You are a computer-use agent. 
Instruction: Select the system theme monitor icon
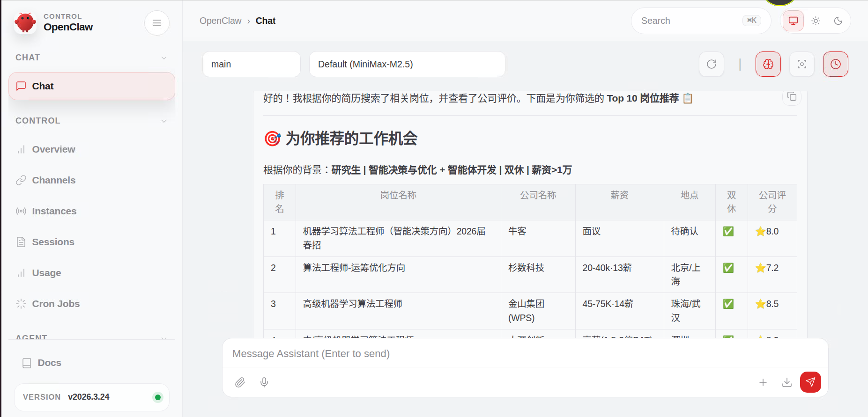(x=793, y=21)
